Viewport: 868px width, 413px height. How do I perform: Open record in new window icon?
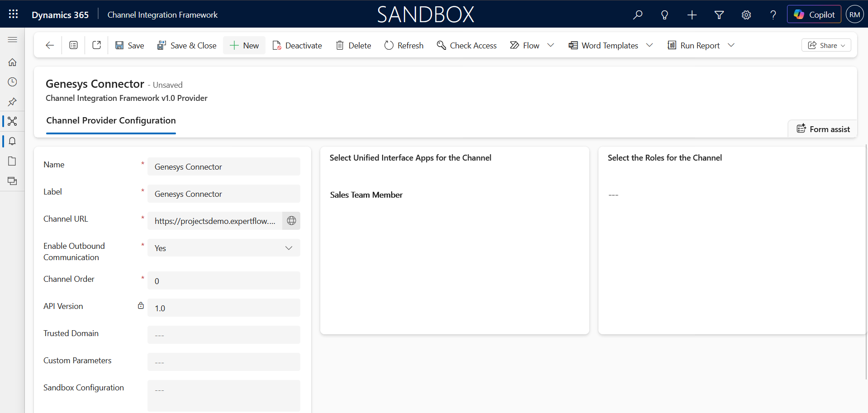click(96, 45)
